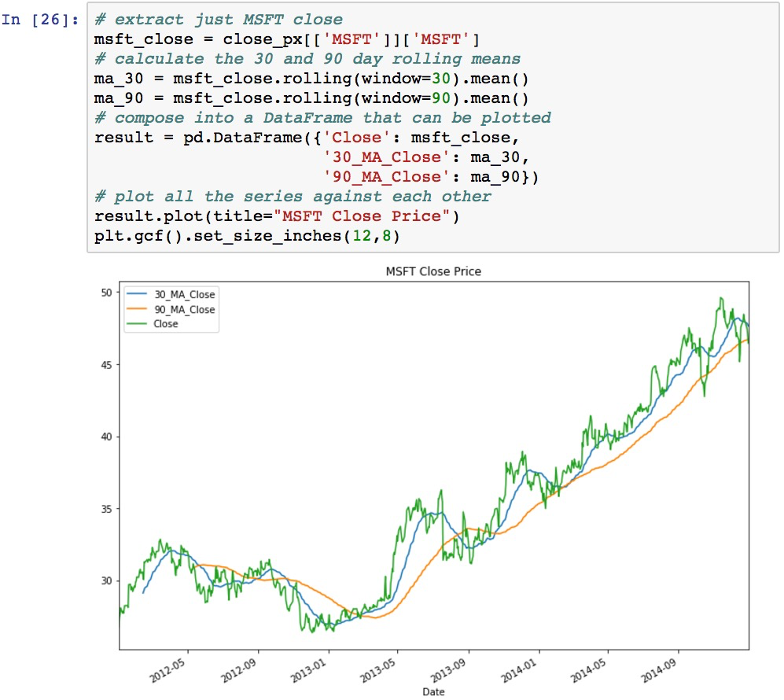Click the '30_MA_Close': ma_30 code line

(x=425, y=157)
